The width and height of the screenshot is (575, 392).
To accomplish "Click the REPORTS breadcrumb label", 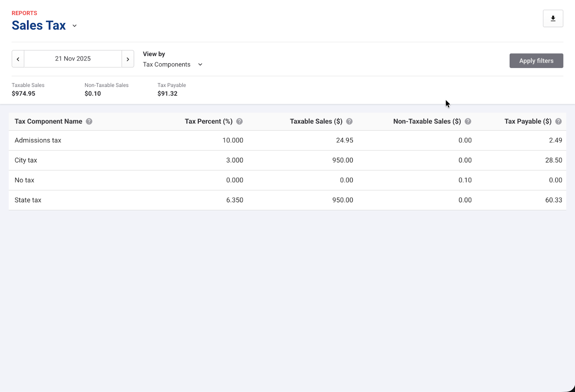I will [x=24, y=13].
